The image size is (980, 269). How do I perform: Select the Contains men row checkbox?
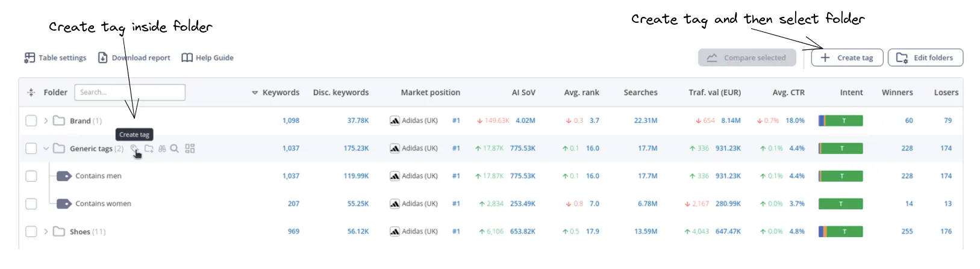pos(31,176)
